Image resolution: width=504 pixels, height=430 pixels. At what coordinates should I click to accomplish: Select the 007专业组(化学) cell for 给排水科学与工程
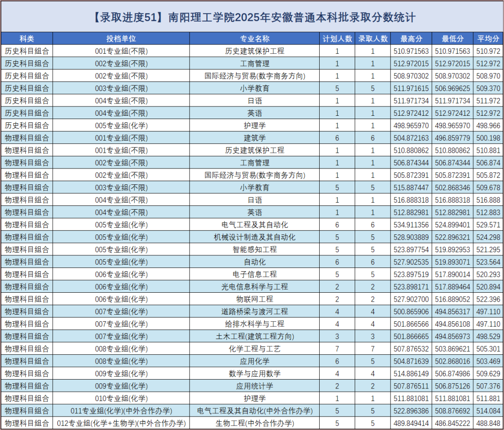coord(121,324)
